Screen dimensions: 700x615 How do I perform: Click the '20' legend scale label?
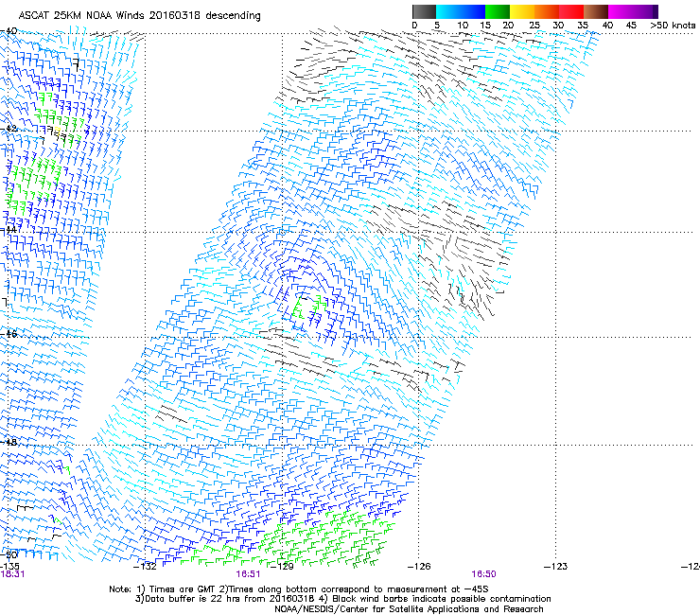point(508,25)
